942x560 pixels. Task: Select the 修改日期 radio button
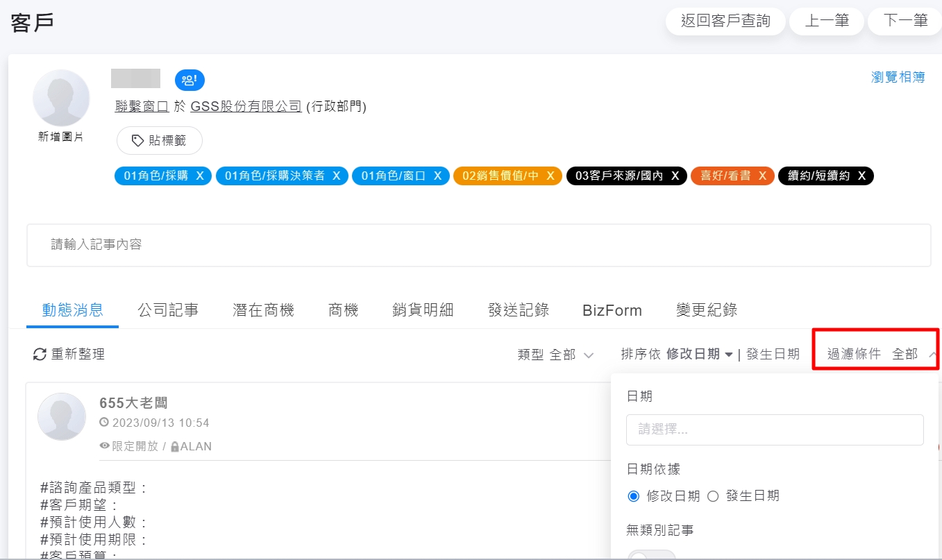633,496
